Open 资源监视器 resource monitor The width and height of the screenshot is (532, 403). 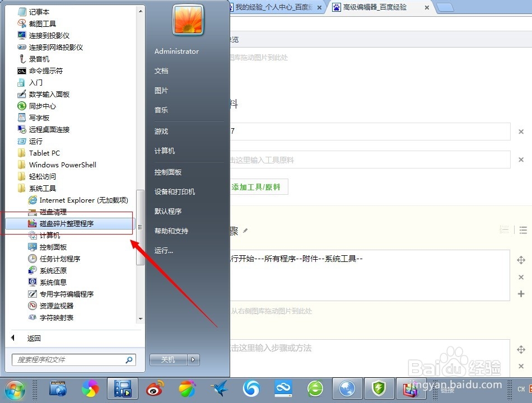tap(51, 306)
